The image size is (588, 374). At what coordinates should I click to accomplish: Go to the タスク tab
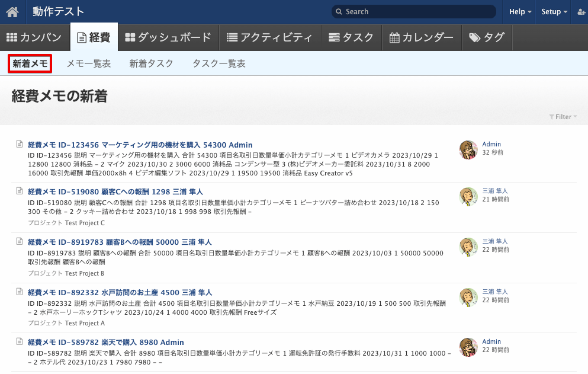pyautogui.click(x=351, y=37)
